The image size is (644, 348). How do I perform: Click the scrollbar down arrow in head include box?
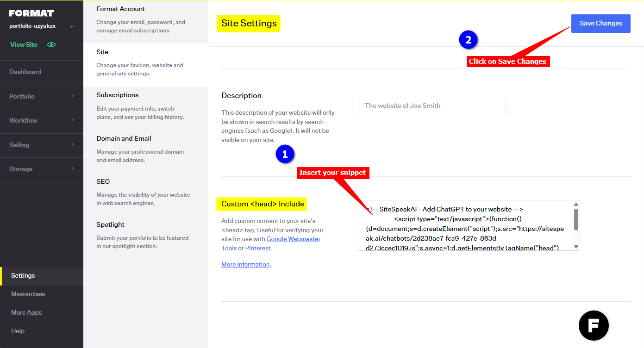[x=576, y=247]
